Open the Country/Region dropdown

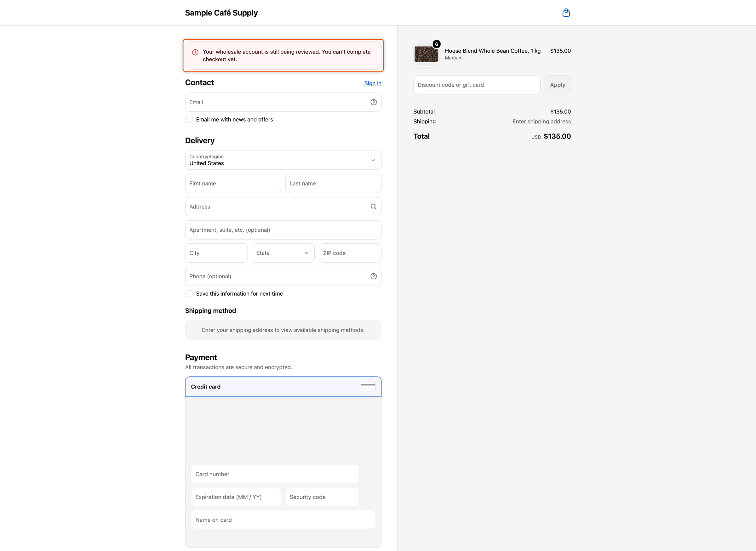point(283,160)
